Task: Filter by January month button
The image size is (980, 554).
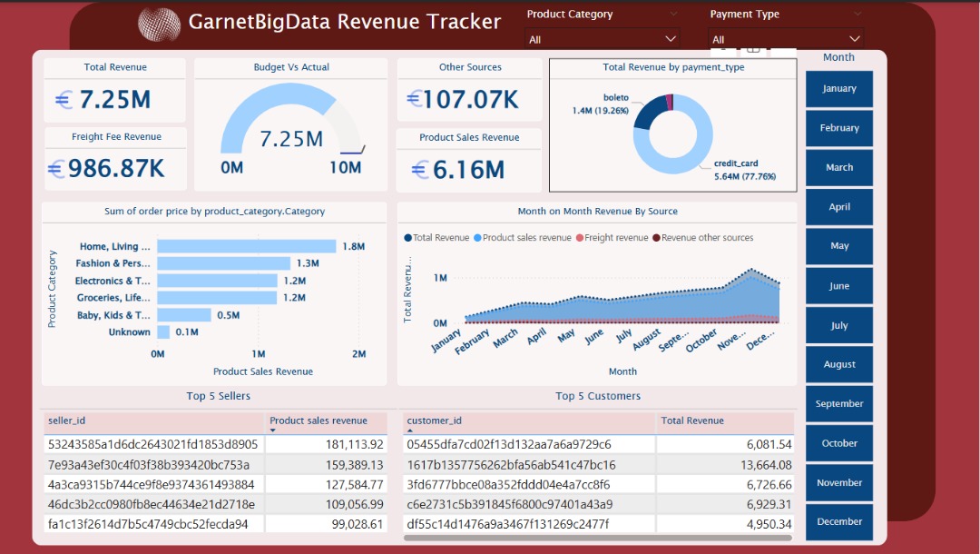Action: tap(838, 89)
